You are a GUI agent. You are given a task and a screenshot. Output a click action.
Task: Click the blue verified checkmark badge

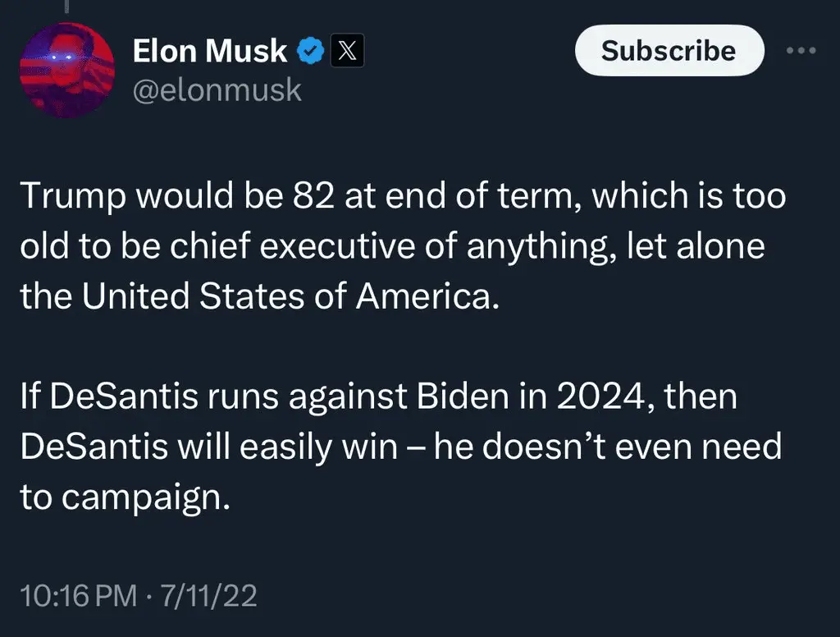tap(309, 53)
